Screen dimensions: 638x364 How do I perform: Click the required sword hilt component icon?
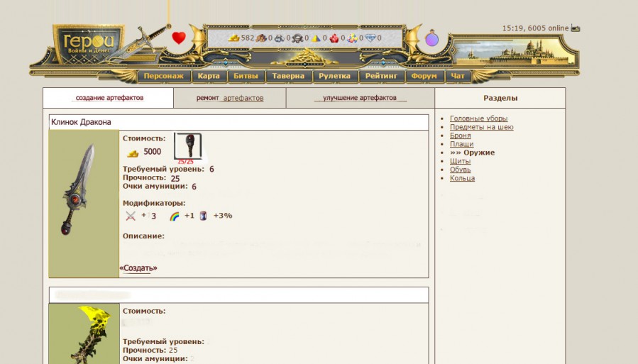click(x=188, y=145)
